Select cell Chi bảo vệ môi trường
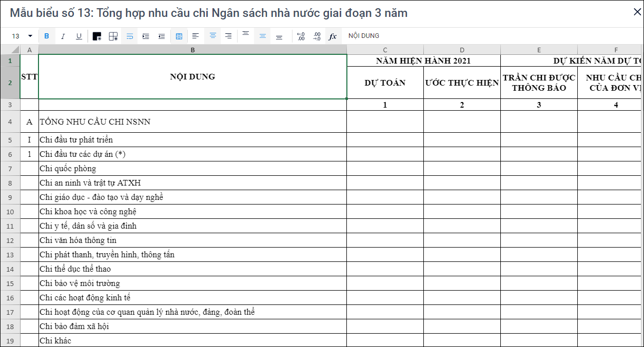The image size is (644, 347). 192,283
